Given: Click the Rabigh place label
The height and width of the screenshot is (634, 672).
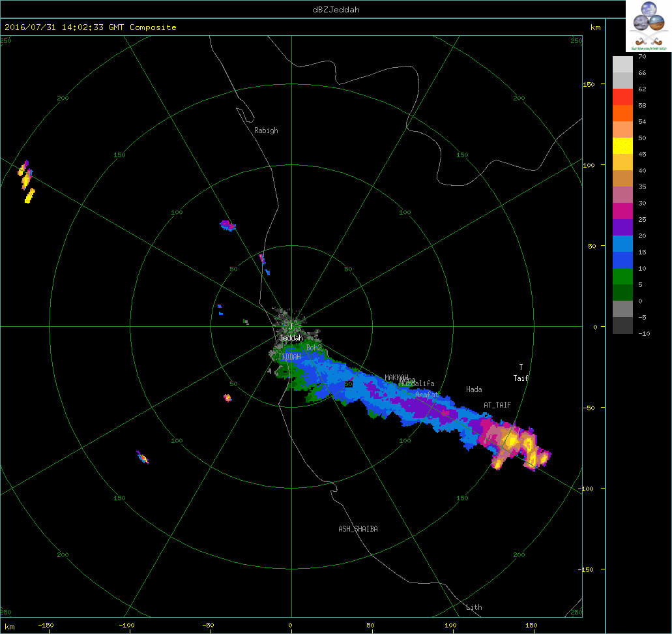Looking at the screenshot, I should [x=266, y=130].
